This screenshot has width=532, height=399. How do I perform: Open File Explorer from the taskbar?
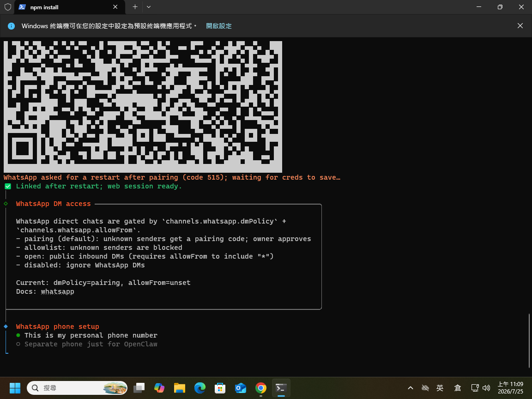coord(180,388)
